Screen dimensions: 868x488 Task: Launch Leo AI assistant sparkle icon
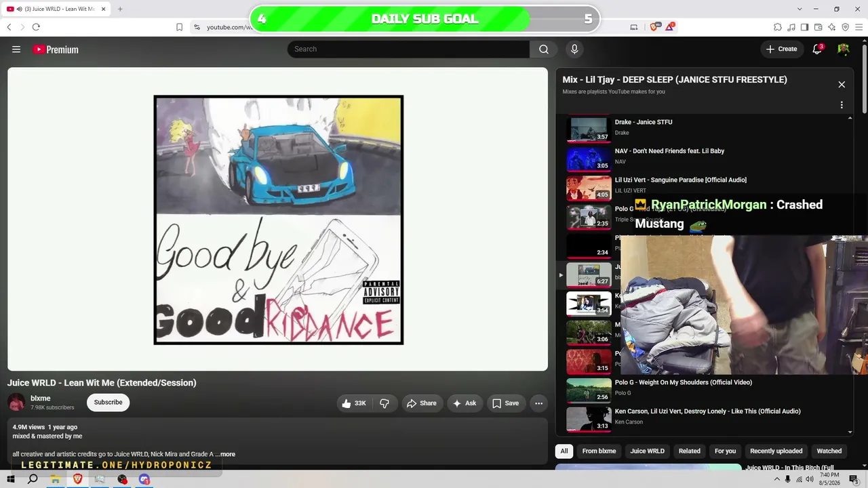click(831, 27)
